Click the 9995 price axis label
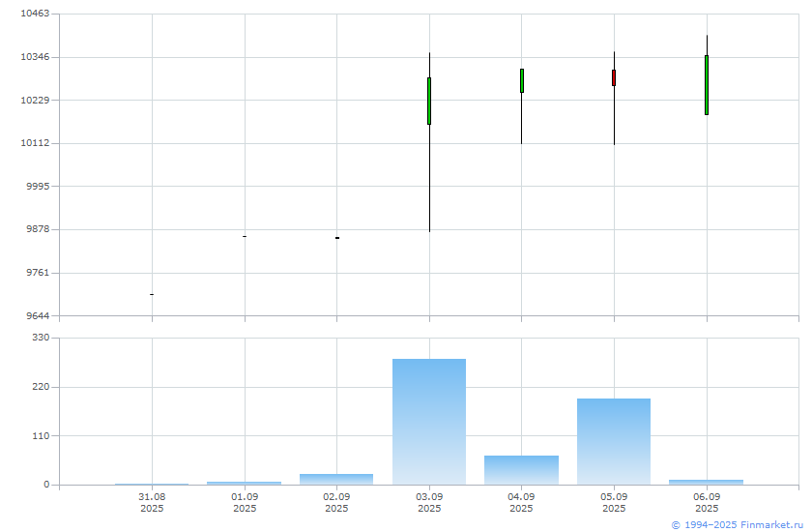This screenshot has height=532, width=812. click(x=38, y=186)
